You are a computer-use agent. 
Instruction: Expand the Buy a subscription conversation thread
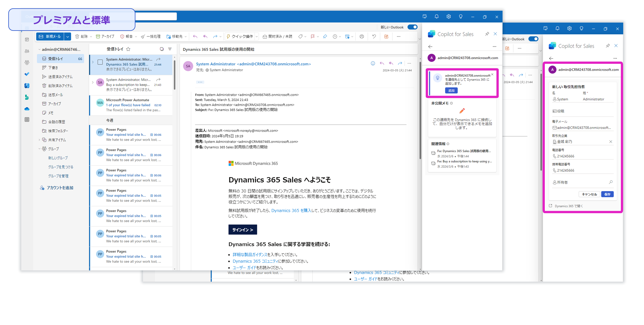[x=93, y=82]
